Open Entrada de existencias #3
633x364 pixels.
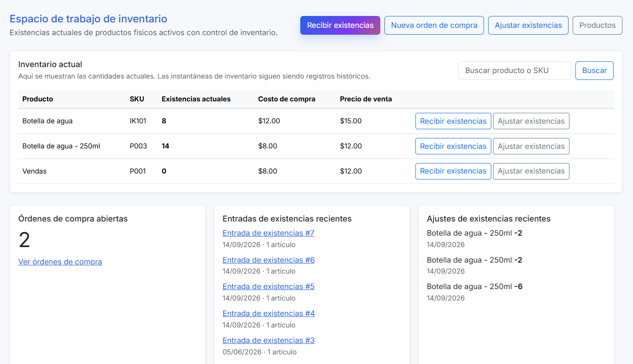(x=268, y=340)
